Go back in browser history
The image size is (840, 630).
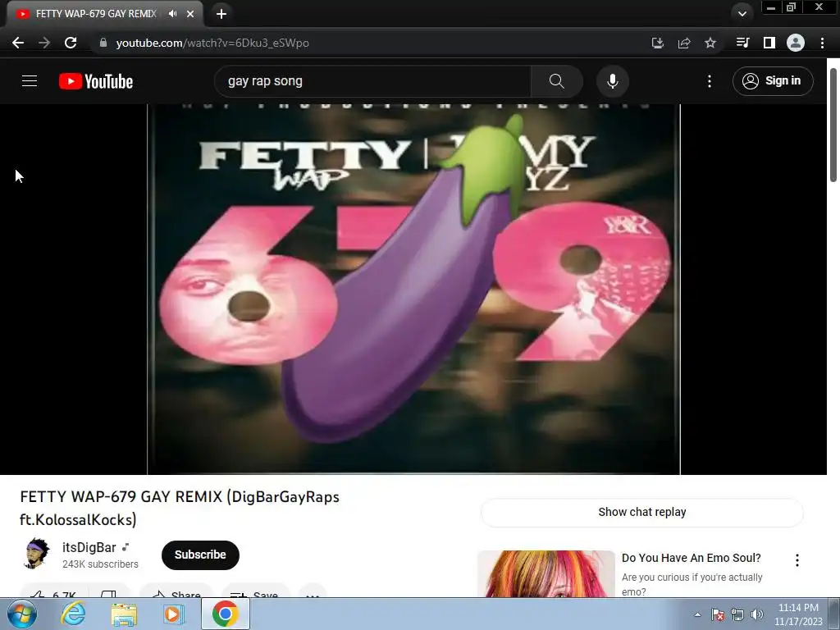click(x=18, y=43)
